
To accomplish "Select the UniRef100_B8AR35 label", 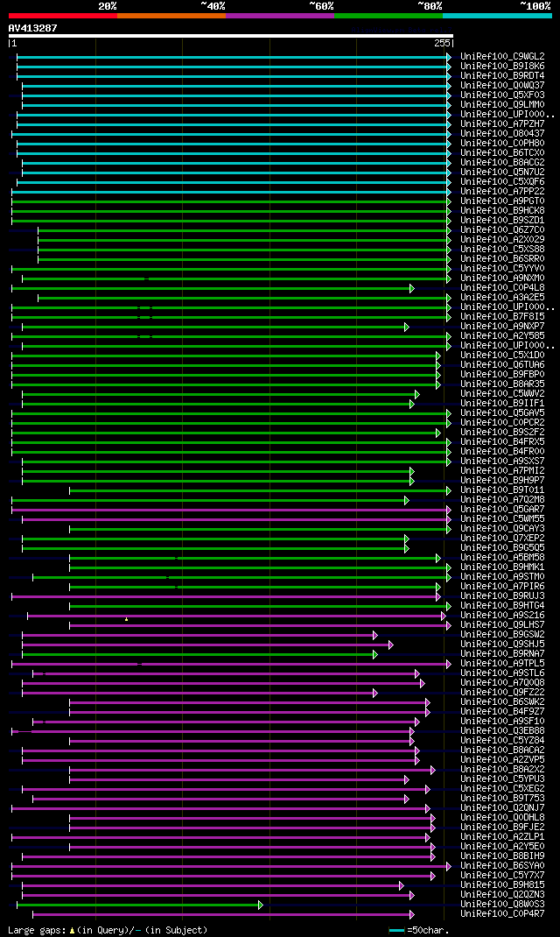I will 502,384.
